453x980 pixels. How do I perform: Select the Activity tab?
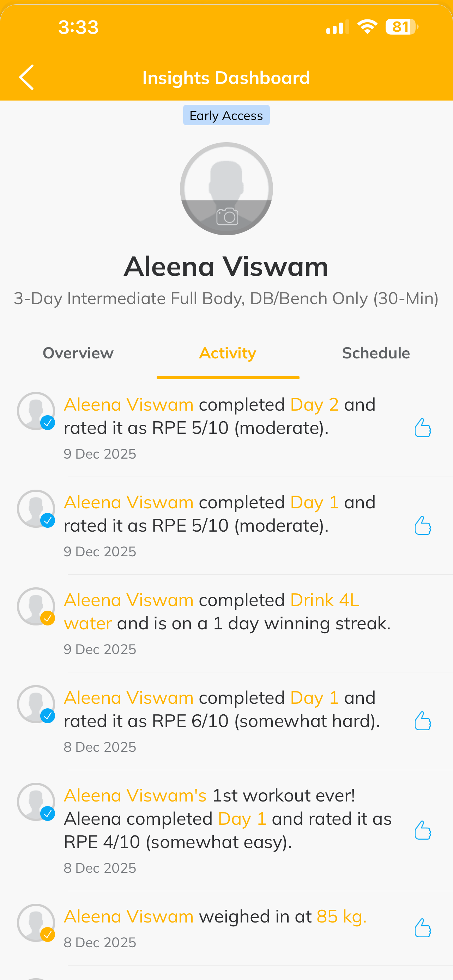tap(228, 353)
